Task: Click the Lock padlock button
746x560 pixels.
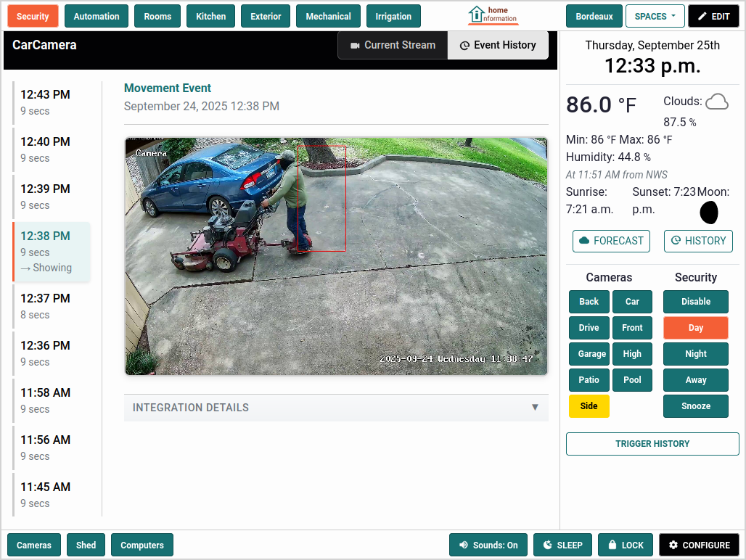Action: [x=625, y=545]
